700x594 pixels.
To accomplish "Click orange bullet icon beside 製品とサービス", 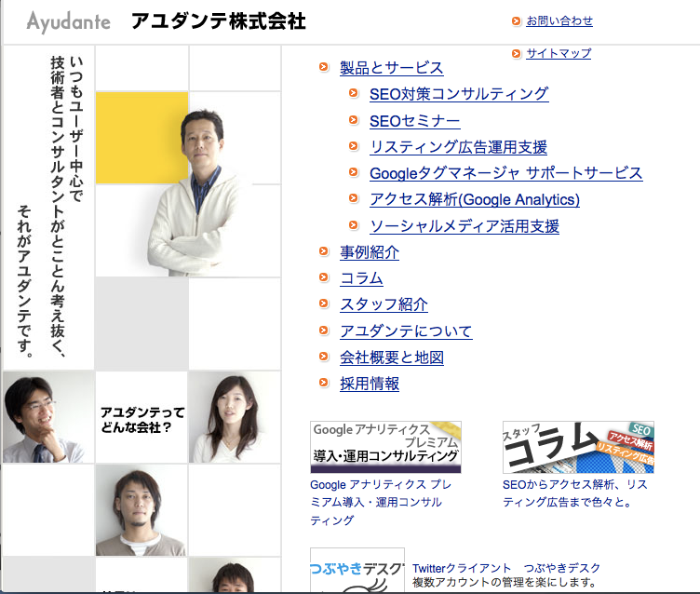I will (324, 67).
